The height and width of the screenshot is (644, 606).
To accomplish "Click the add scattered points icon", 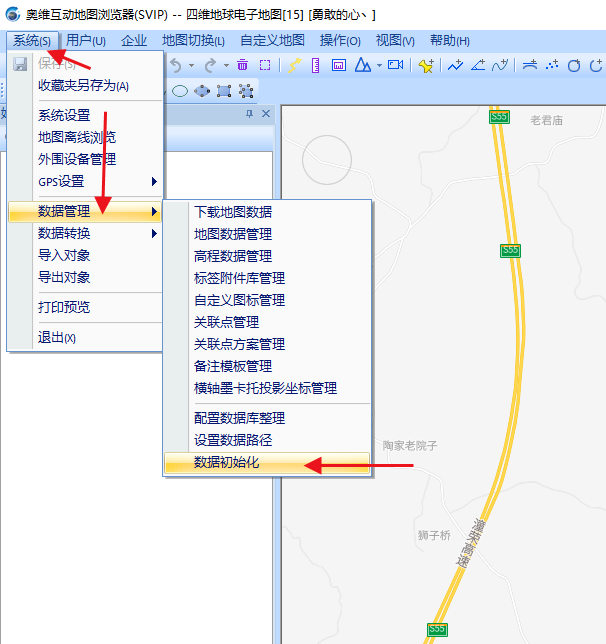I will (x=552, y=65).
